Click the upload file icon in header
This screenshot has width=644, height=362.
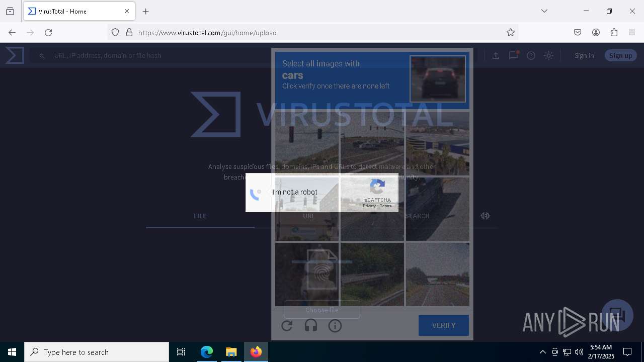click(x=496, y=55)
